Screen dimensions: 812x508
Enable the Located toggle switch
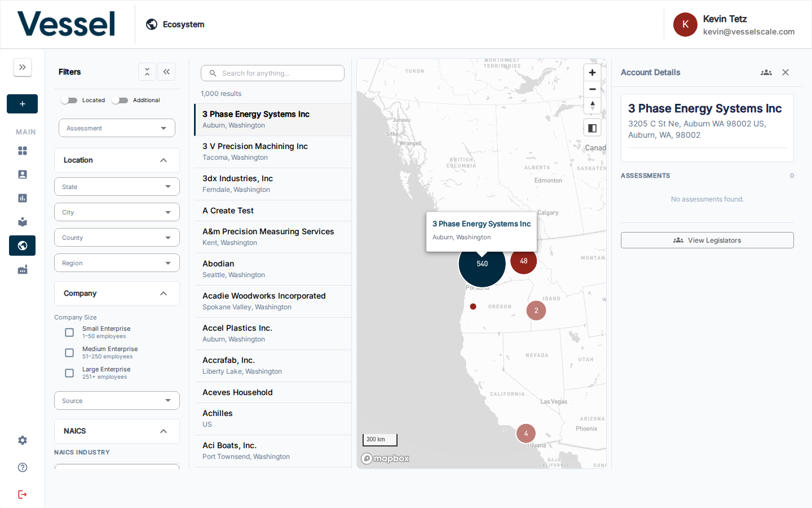click(69, 100)
